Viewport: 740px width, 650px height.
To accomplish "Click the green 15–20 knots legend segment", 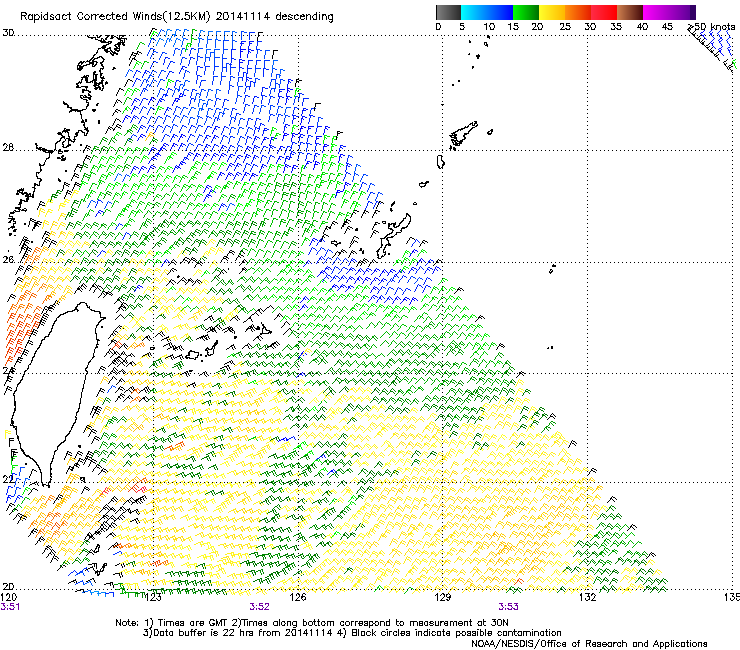I will [526, 12].
